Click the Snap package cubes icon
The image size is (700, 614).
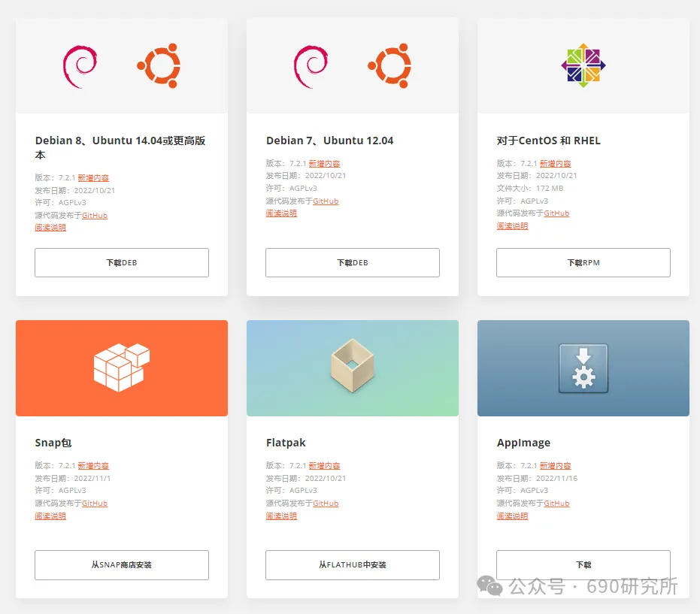click(122, 367)
